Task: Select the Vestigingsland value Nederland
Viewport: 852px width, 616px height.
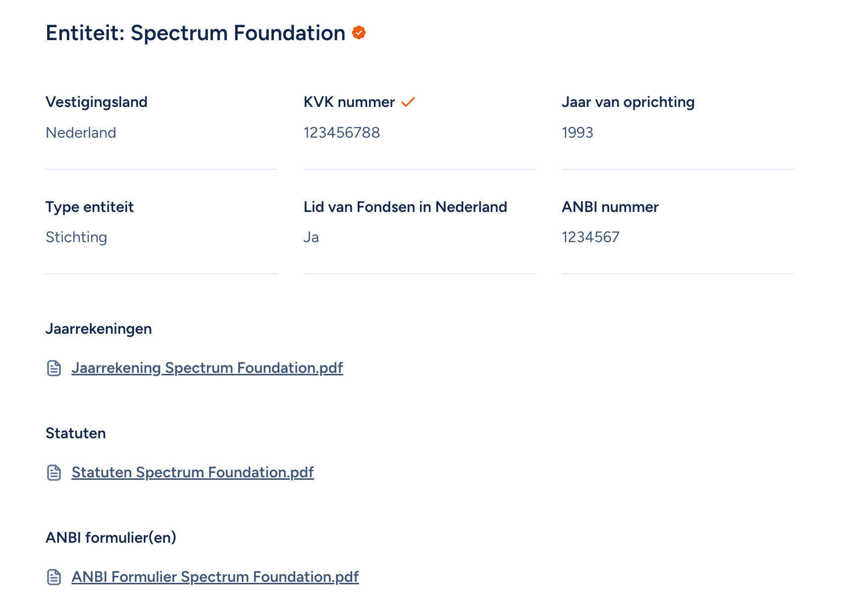Action: (80, 132)
